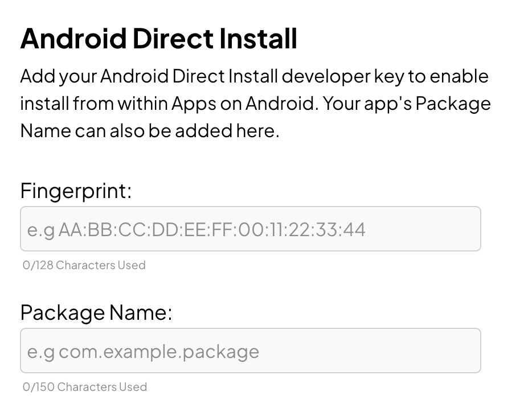Click the empty right end of Fingerprint field
The width and height of the screenshot is (532, 412).
433,229
